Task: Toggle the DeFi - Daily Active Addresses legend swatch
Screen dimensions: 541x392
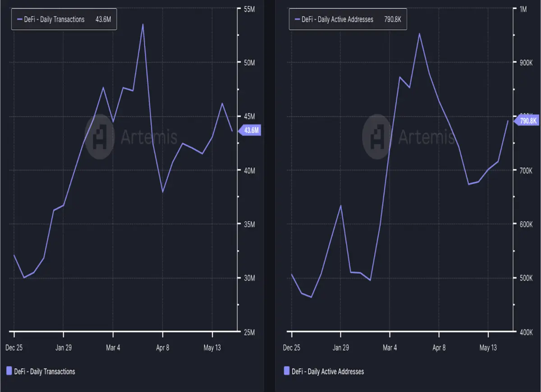Action: point(286,371)
